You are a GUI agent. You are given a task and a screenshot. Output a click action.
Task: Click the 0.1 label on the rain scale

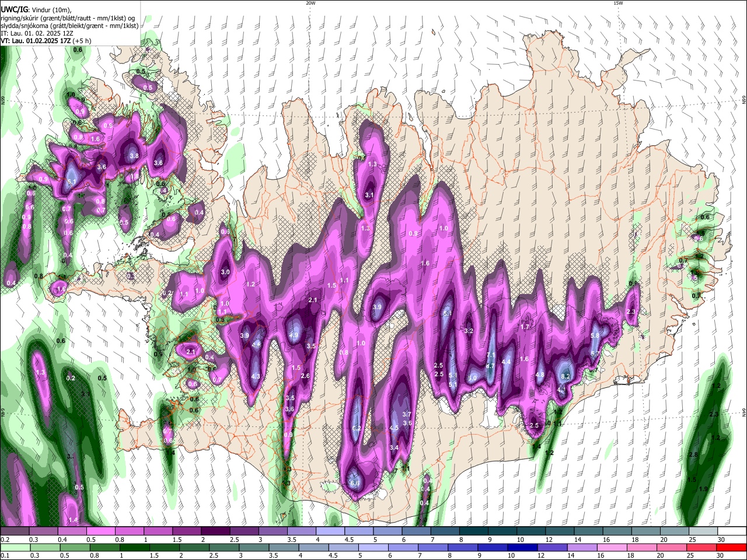[5, 556]
